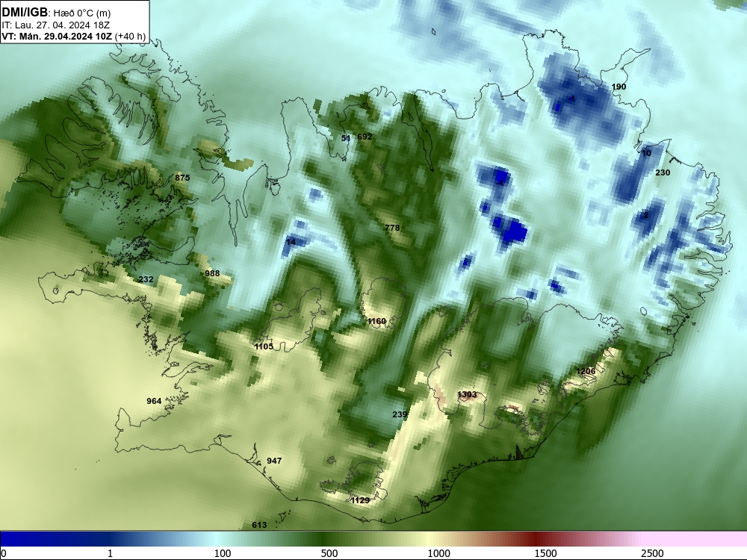Click the legend tick label 500
Screen dimensions: 747x560
tap(329, 553)
